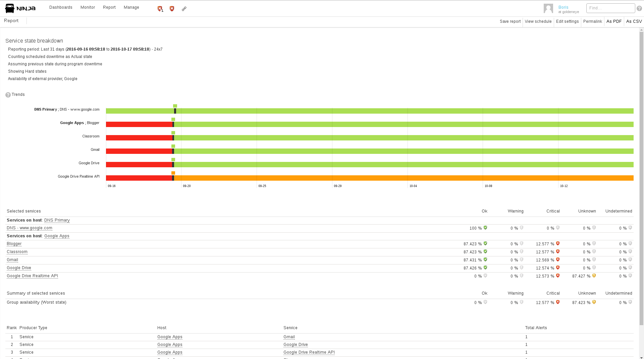This screenshot has height=359, width=644.
Task: Open Google Drive Realtime API link in services table
Action: pyautogui.click(x=32, y=276)
